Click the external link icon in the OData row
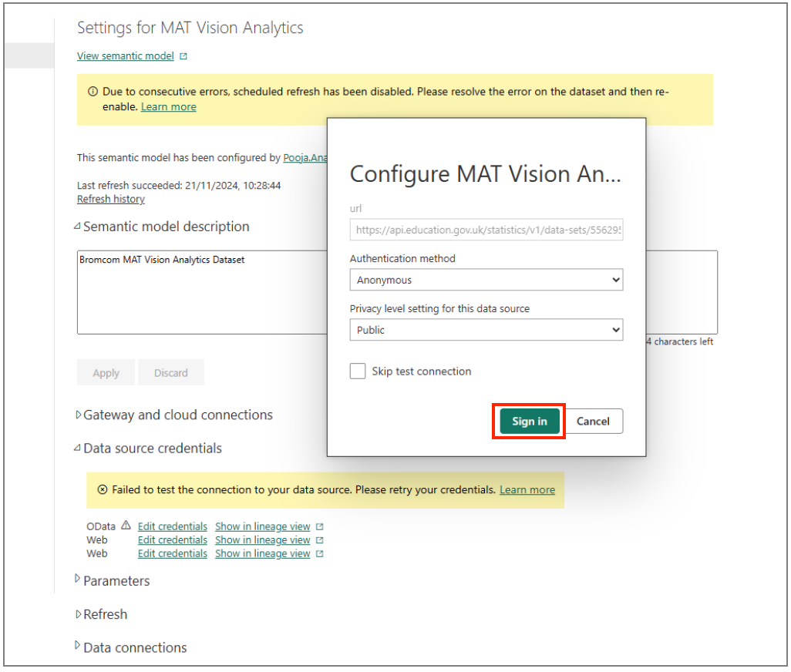Screen dimensions: 791x672 point(319,527)
